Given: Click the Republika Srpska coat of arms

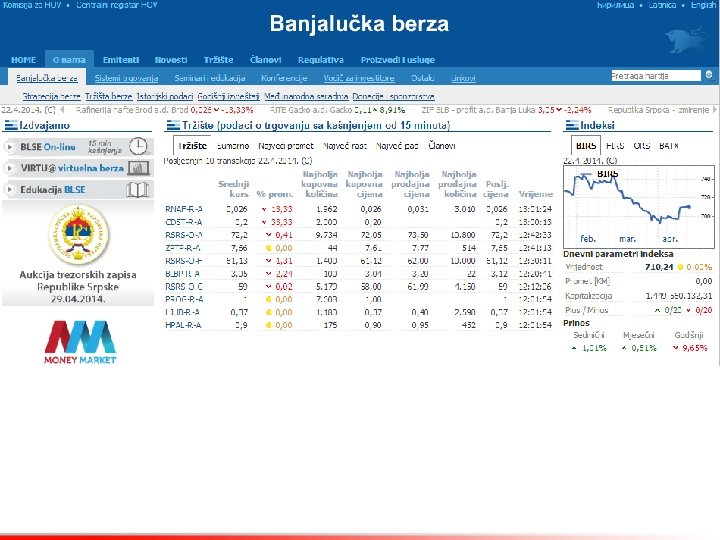Looking at the screenshot, I should coord(78,235).
